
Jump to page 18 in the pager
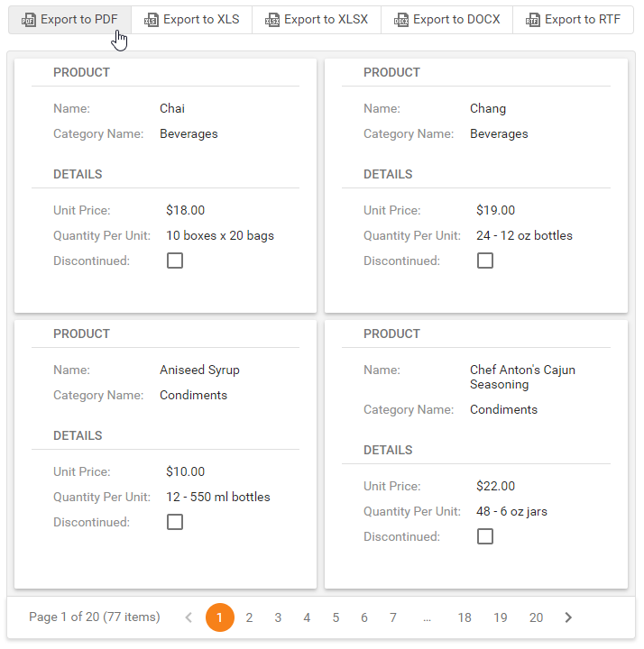coord(465,617)
